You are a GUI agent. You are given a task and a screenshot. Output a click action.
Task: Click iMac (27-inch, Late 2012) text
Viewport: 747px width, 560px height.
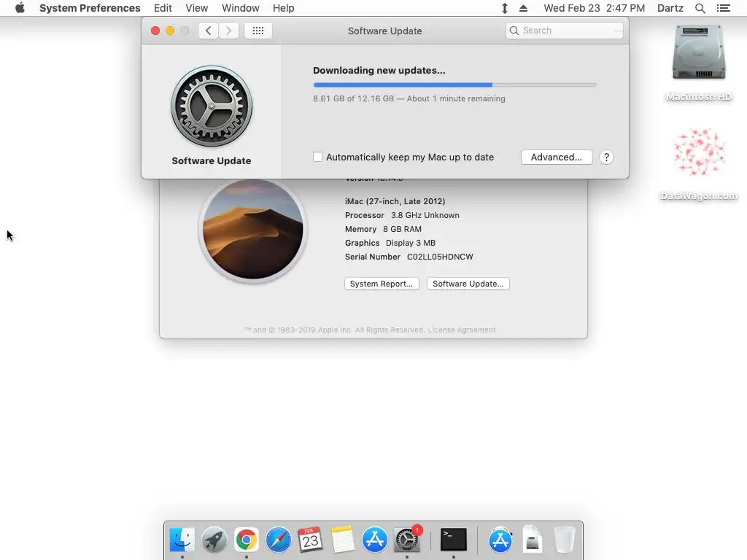point(395,201)
